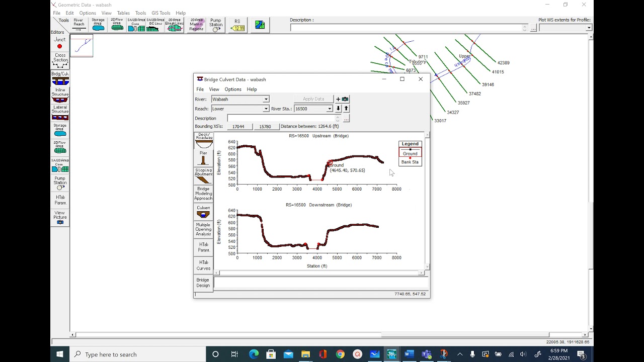Open the Bridge/Culvert editor in left sidebar
644x362 pixels.
pos(60,78)
